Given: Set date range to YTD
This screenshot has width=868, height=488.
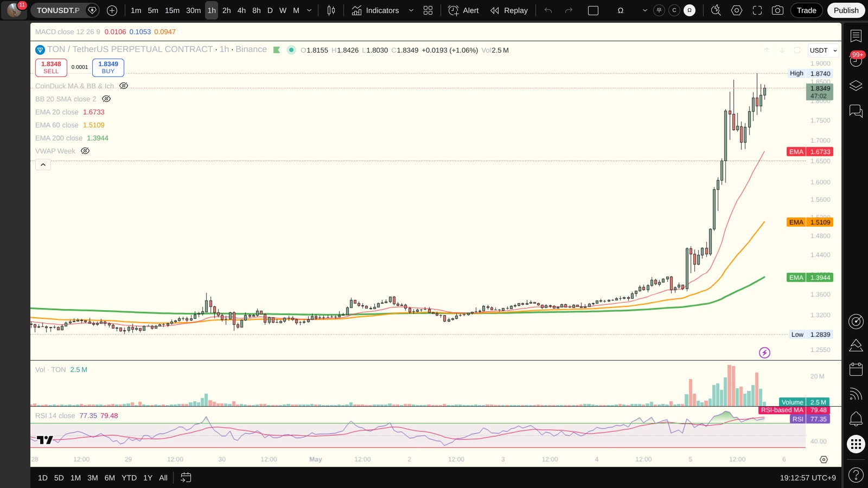Looking at the screenshot, I should pyautogui.click(x=129, y=478).
